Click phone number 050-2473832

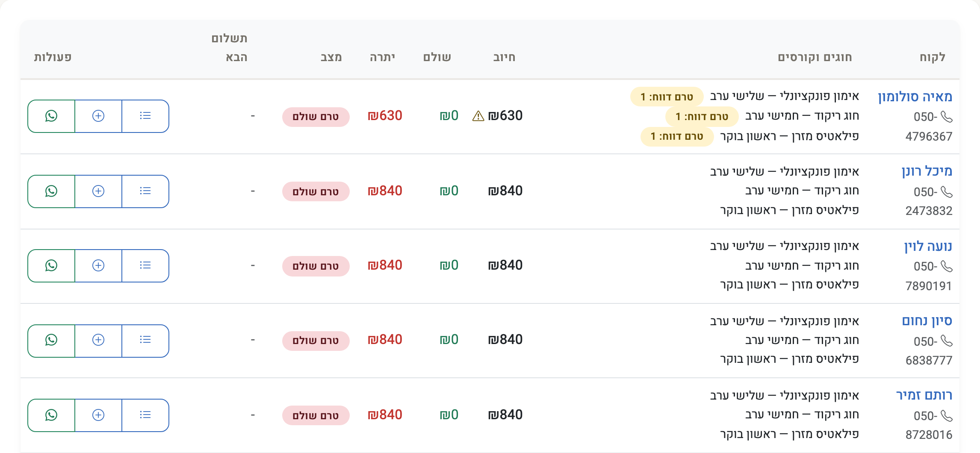click(929, 201)
